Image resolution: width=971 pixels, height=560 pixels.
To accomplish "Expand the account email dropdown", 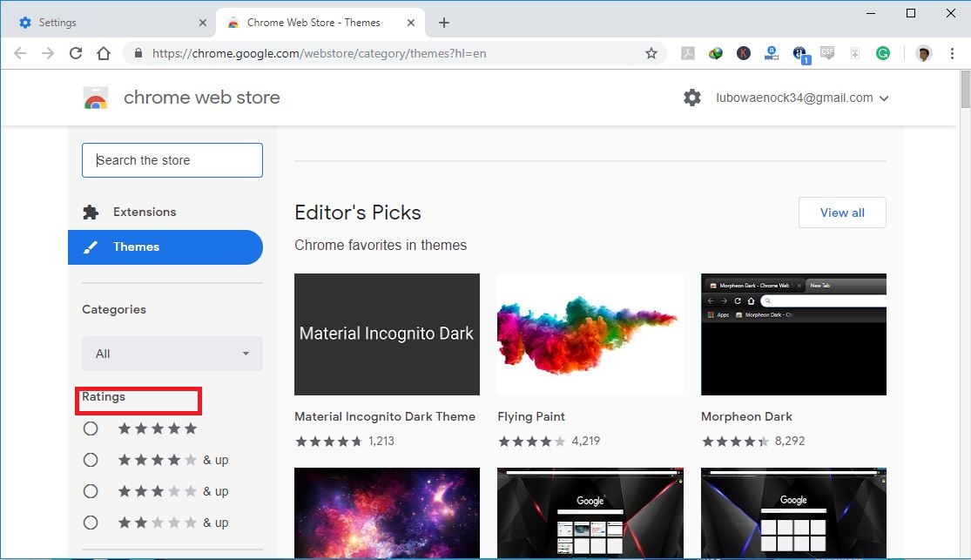I will coord(885,98).
